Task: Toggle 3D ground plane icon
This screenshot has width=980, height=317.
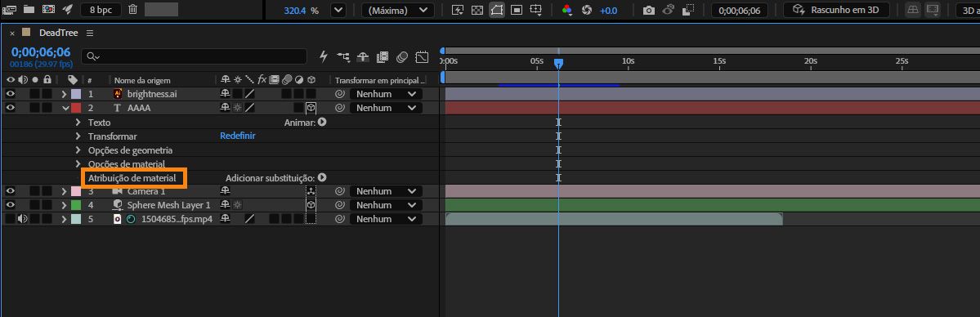Action: tap(913, 10)
